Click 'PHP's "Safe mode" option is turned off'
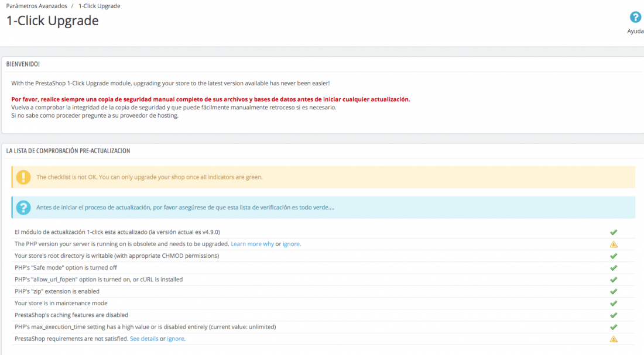This screenshot has width=644, height=355. pyautogui.click(x=66, y=268)
